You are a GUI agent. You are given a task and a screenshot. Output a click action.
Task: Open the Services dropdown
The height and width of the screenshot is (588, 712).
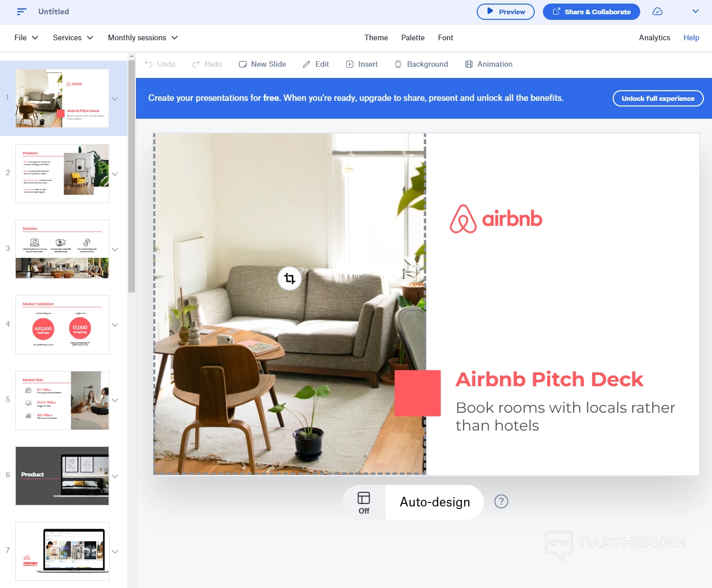tap(73, 38)
